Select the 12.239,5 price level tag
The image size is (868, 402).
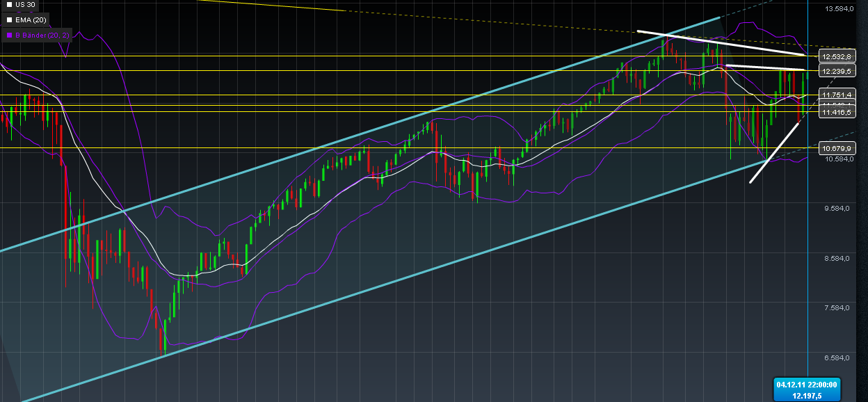click(837, 70)
